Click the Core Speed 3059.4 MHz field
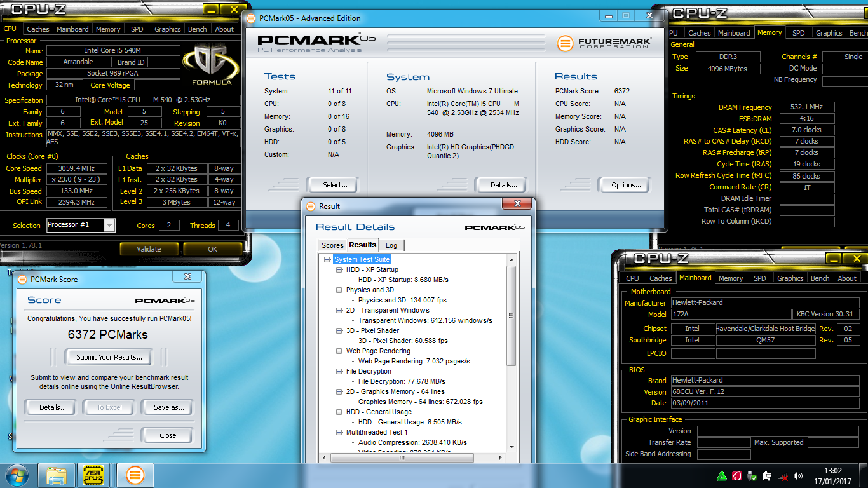This screenshot has width=868, height=488. pos(76,168)
